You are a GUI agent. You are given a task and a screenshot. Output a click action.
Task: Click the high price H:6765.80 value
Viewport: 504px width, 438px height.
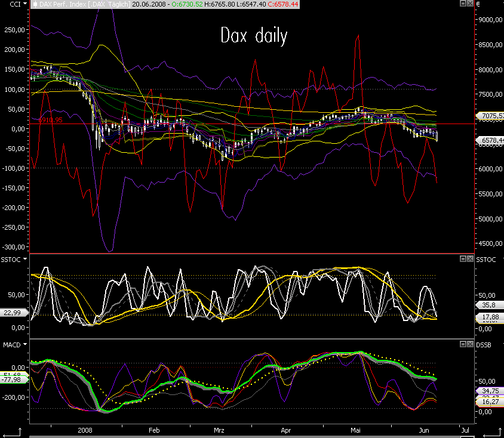220,4
